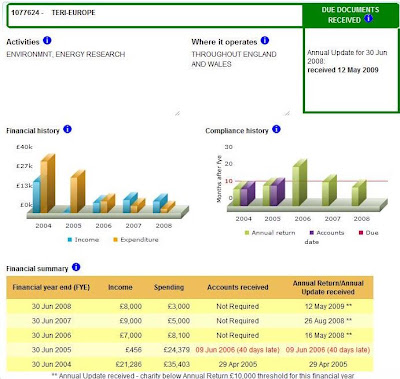Click the Financial summary info icon
This screenshot has height=379, width=400.
[76, 267]
